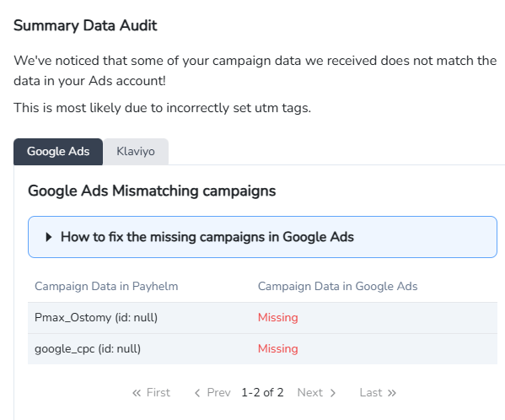This screenshot has width=505, height=420.
Task: Click 'Campaign Data in Payhelm' column header
Action: (106, 287)
